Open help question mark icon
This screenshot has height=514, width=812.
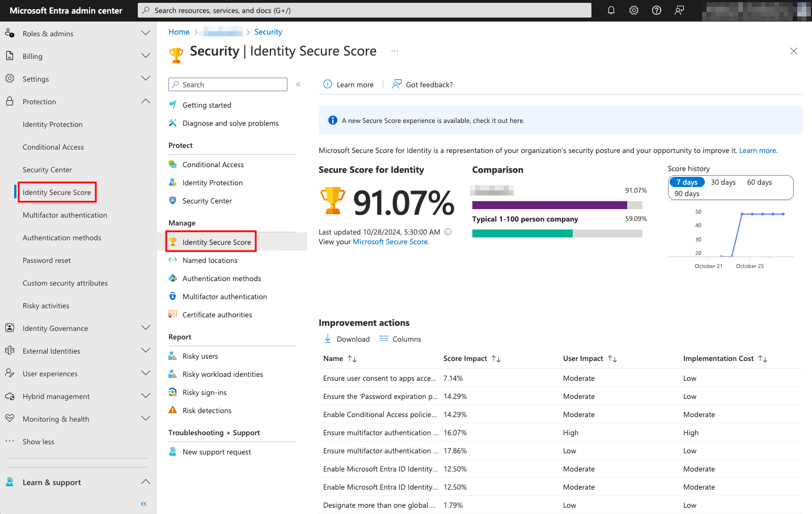pos(657,10)
